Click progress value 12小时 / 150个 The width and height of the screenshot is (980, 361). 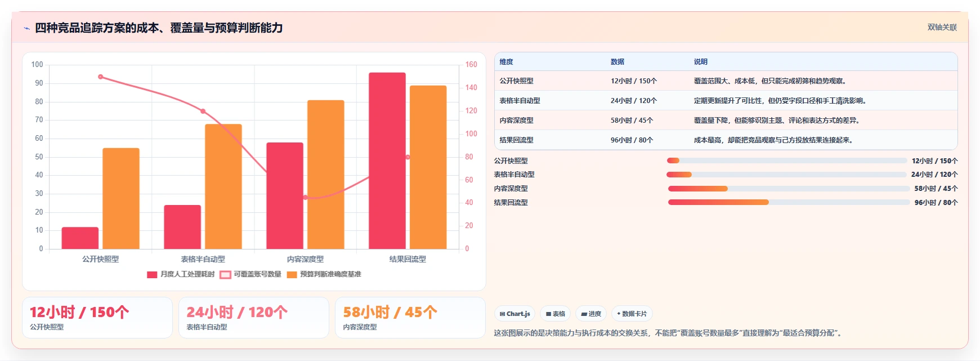[x=935, y=161]
